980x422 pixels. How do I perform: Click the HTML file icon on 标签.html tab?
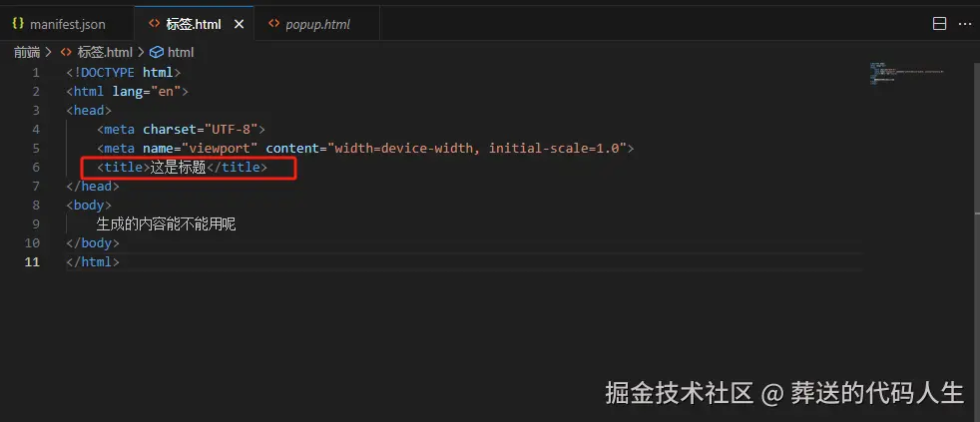pyautogui.click(x=153, y=24)
